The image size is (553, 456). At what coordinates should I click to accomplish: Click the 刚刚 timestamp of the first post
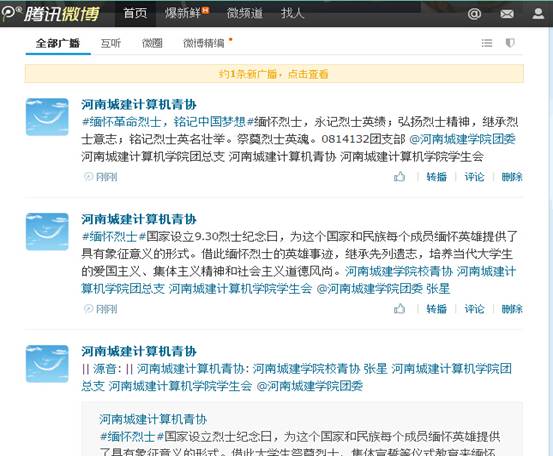click(106, 176)
